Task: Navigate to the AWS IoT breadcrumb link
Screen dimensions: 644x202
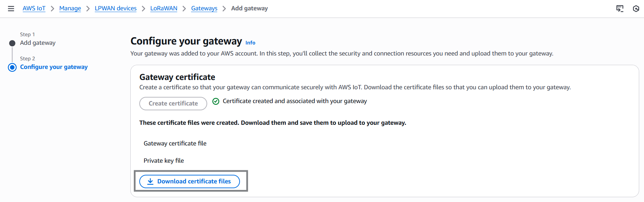Action: click(34, 8)
